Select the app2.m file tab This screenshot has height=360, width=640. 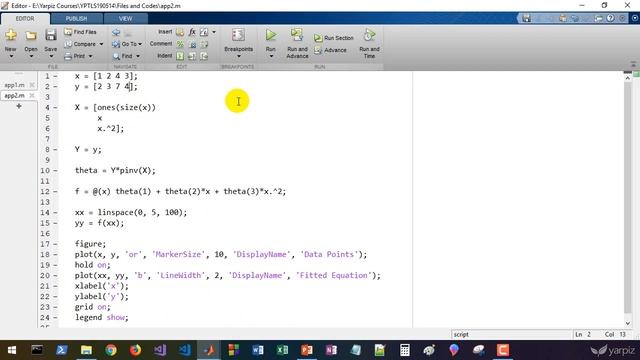(14, 96)
